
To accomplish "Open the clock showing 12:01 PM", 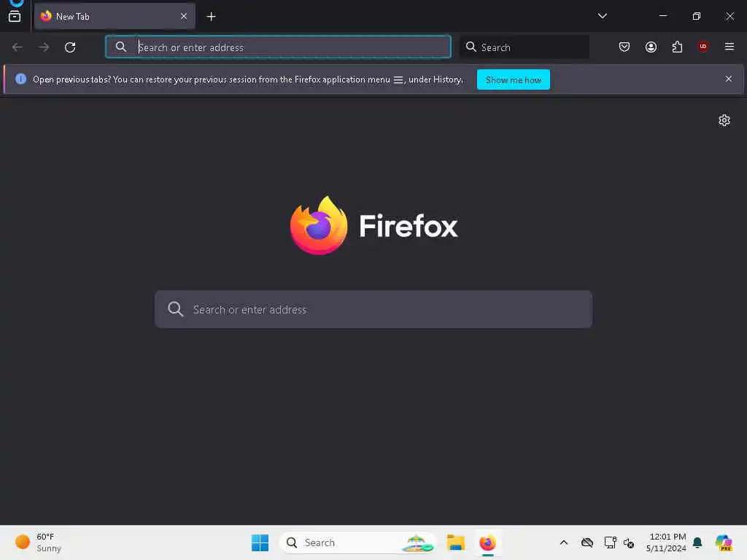I will [666, 542].
